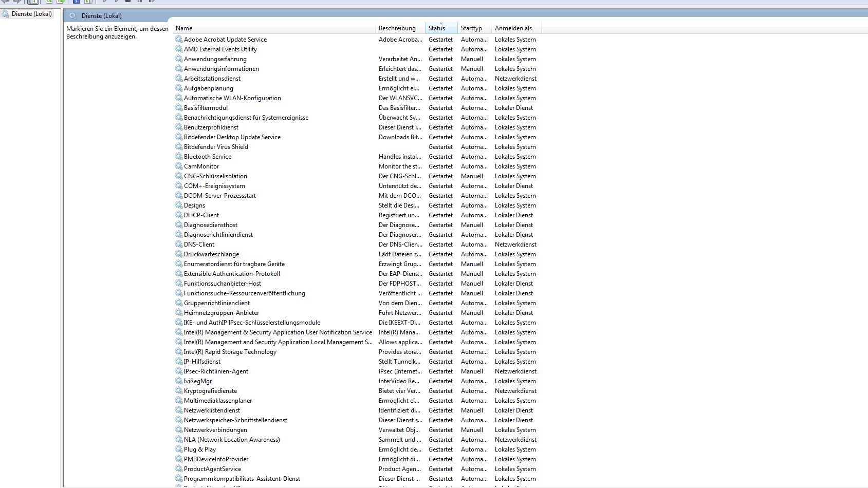The height and width of the screenshot is (488, 868).
Task: Select Dienste (Lokal) in the left tree
Action: (x=31, y=14)
